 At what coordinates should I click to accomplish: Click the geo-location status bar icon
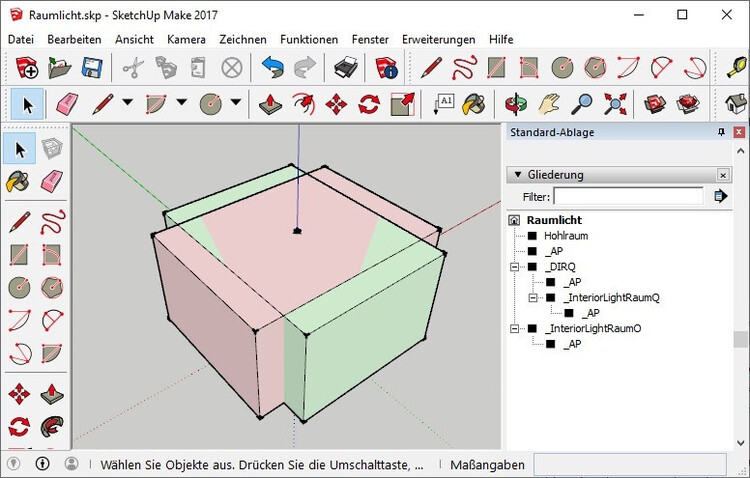(13, 463)
